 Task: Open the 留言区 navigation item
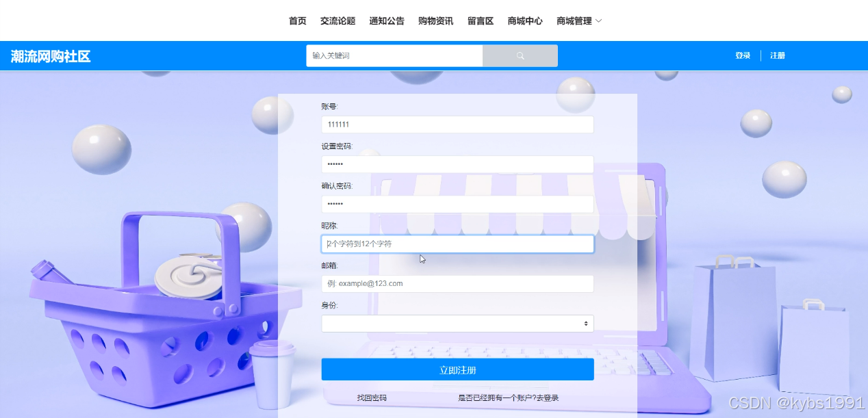481,21
